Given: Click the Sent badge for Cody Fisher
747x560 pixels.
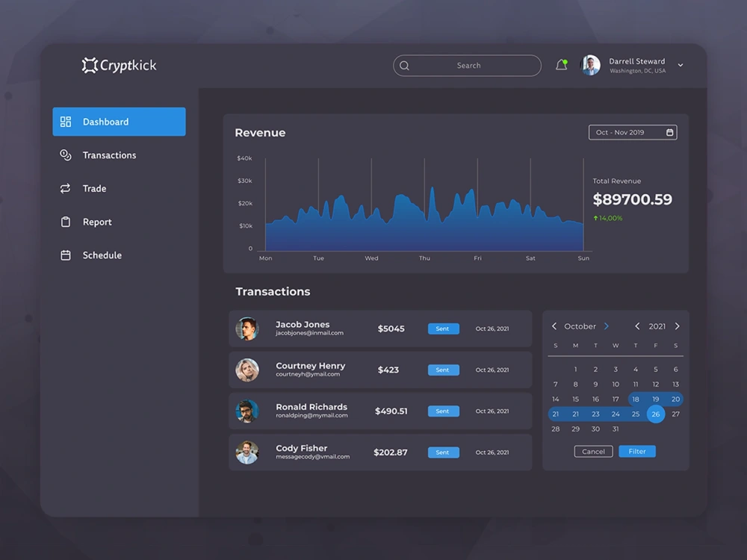Looking at the screenshot, I should click(444, 452).
